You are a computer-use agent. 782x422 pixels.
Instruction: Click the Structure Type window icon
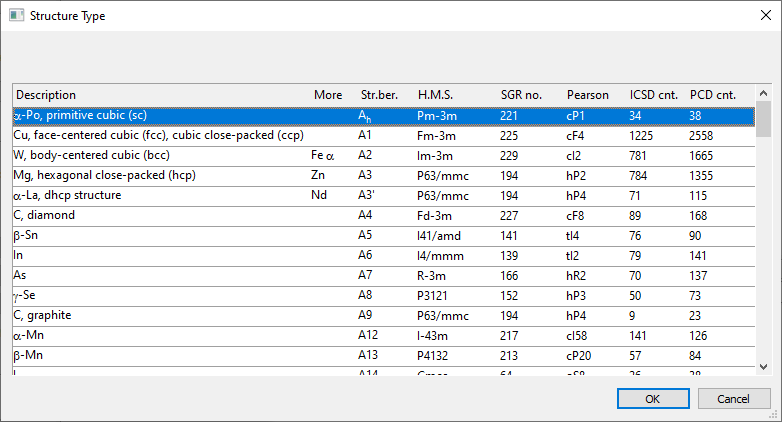click(x=15, y=16)
